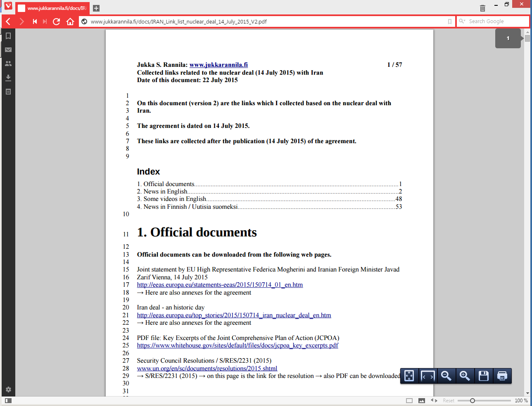Click the tab tiling icon in status bar
Image resolution: width=532 pixels, height=406 pixels.
tap(409, 401)
